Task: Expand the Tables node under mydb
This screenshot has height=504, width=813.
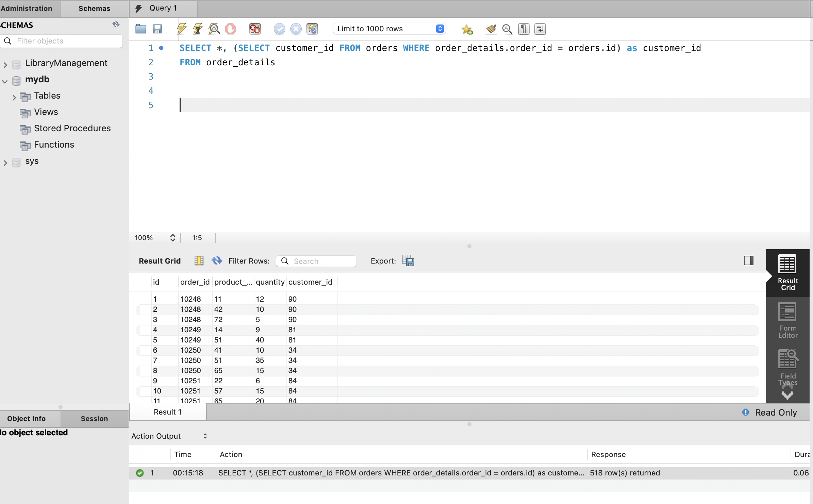Action: click(14, 97)
